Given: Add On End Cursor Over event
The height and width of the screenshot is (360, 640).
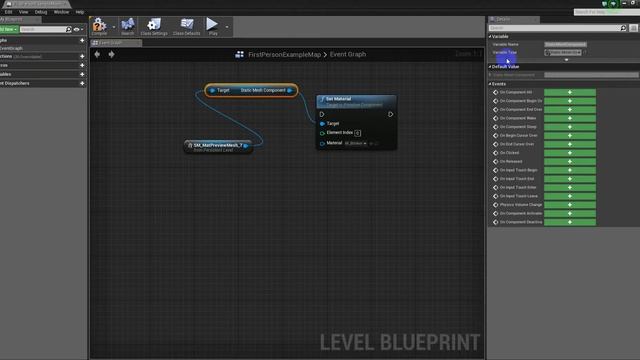Looking at the screenshot, I should point(570,144).
